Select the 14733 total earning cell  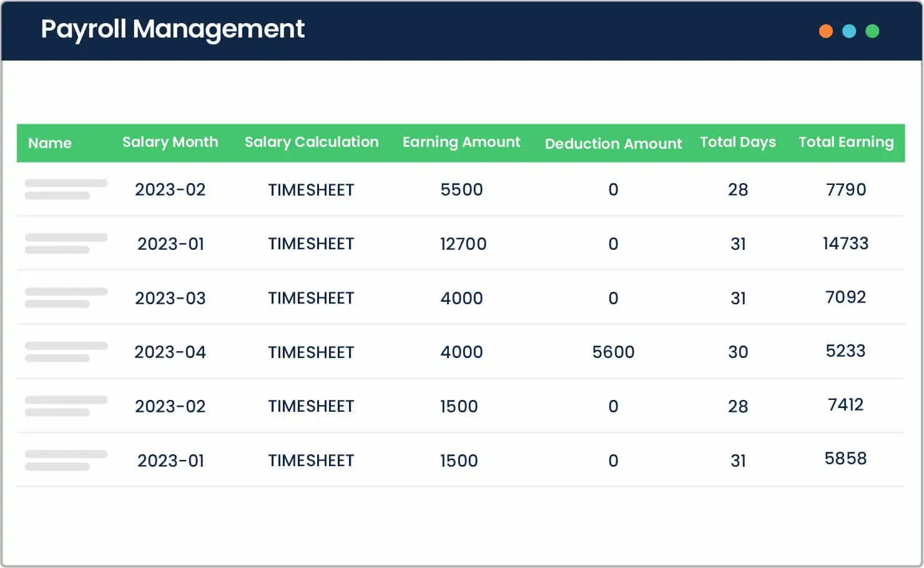click(x=845, y=243)
